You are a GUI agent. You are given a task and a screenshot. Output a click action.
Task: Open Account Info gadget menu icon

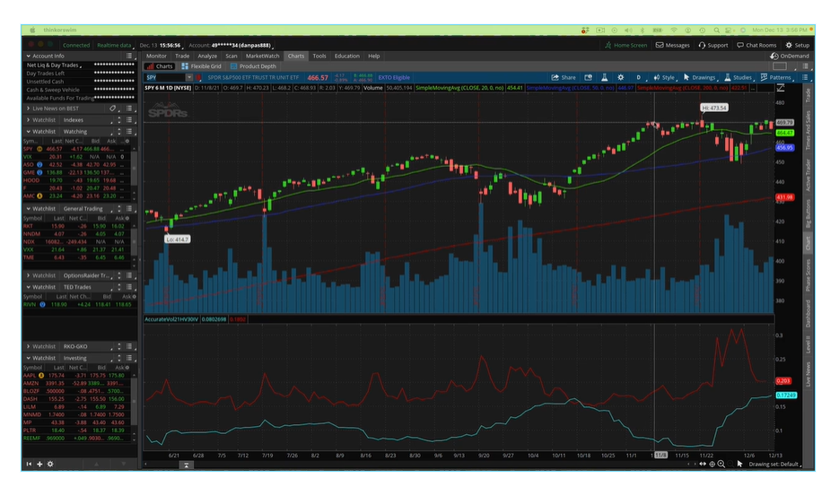129,56
